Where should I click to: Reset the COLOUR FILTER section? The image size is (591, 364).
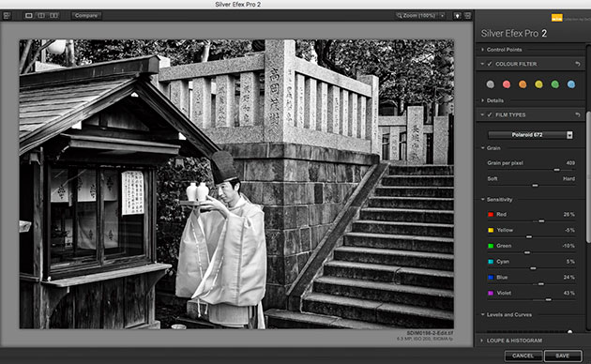pyautogui.click(x=578, y=64)
